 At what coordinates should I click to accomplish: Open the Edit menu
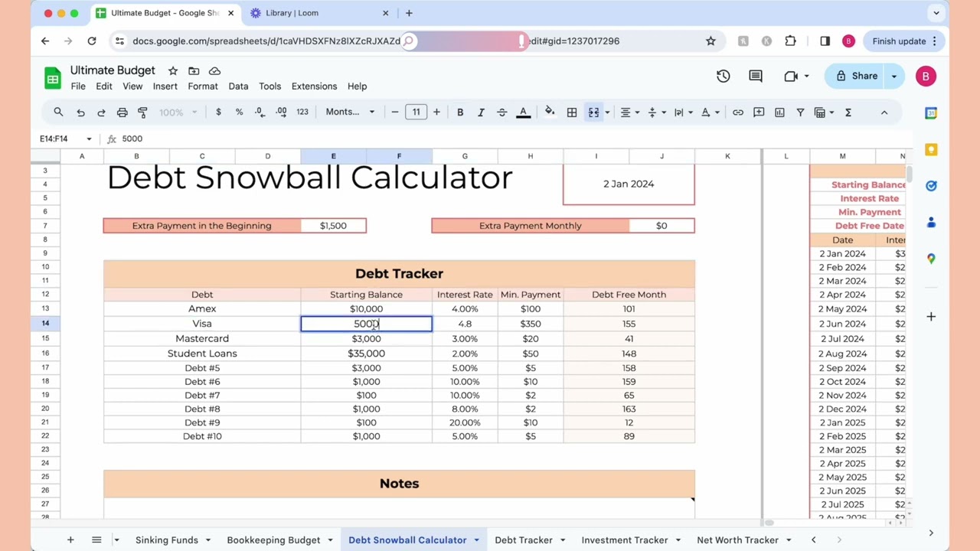pos(104,86)
